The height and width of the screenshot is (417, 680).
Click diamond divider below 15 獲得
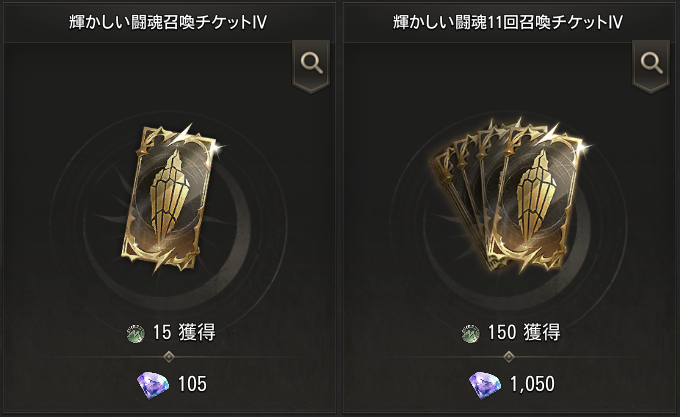click(x=169, y=357)
